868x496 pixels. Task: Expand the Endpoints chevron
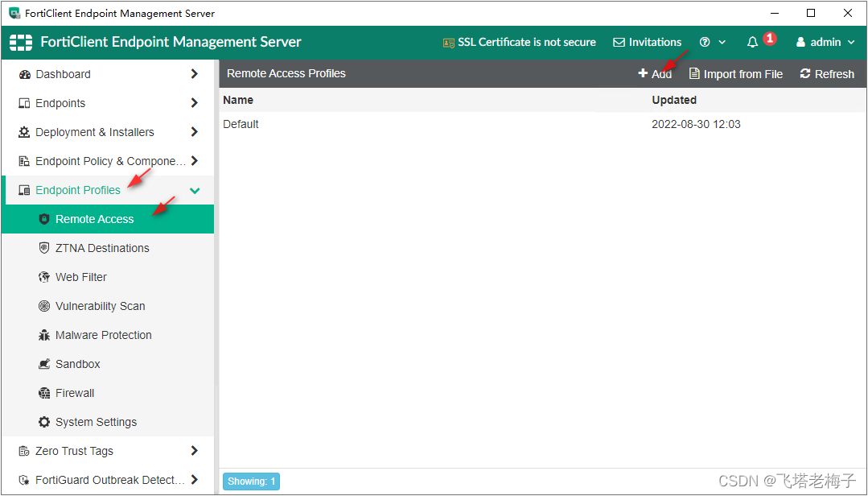(195, 102)
